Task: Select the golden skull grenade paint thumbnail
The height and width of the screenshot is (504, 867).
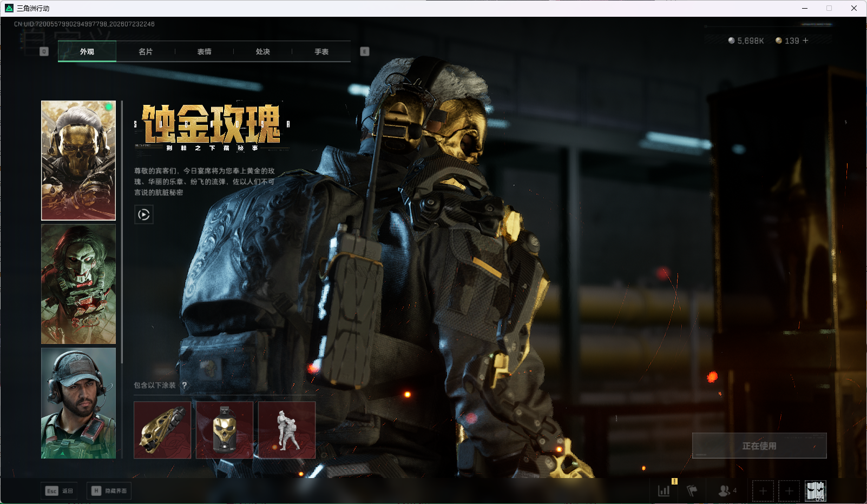Action: [x=225, y=430]
